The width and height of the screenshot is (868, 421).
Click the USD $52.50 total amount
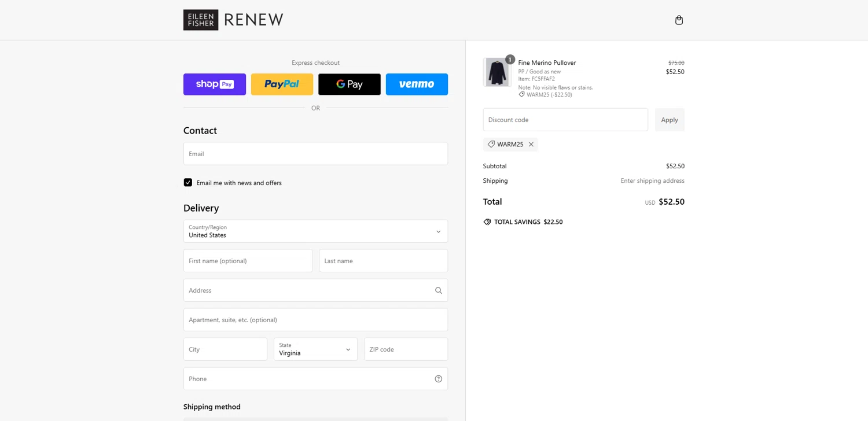click(x=665, y=202)
